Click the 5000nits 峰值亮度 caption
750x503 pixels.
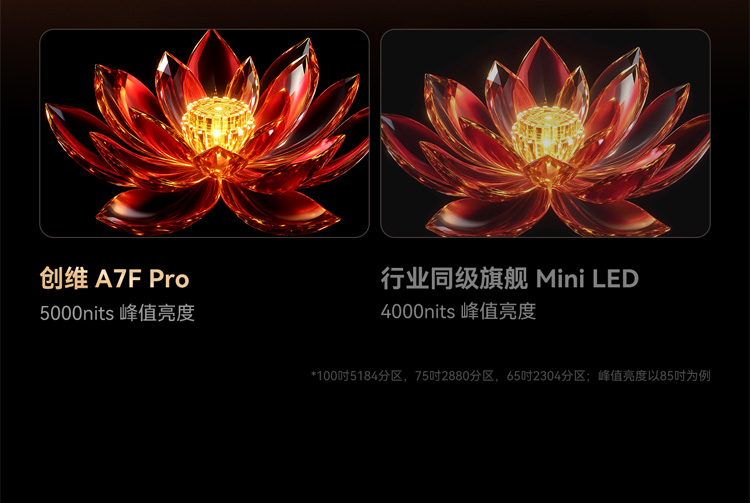(117, 313)
